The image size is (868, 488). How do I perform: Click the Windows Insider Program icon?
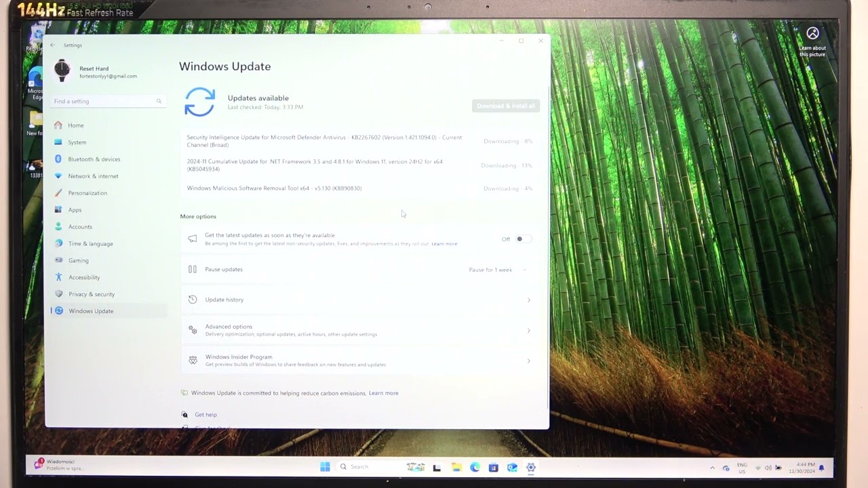[x=193, y=361]
